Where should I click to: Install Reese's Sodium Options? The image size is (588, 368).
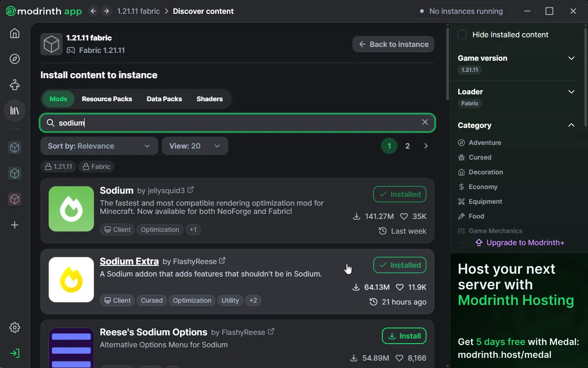(x=404, y=336)
